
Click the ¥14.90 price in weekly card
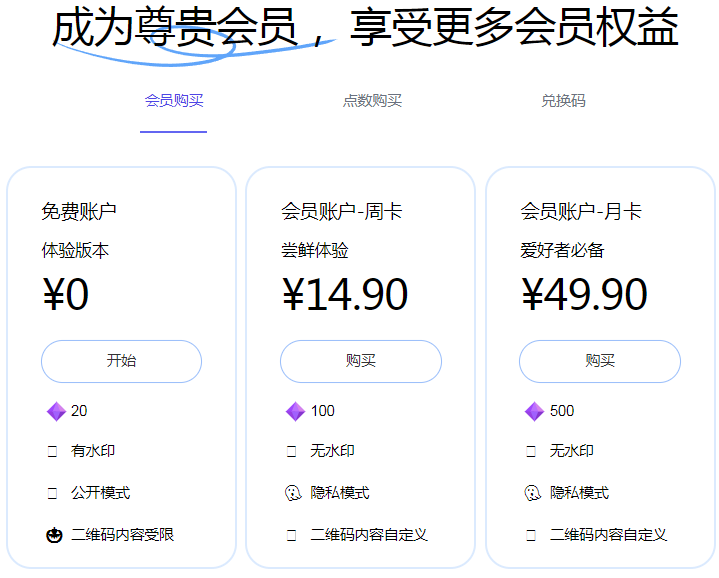[345, 294]
